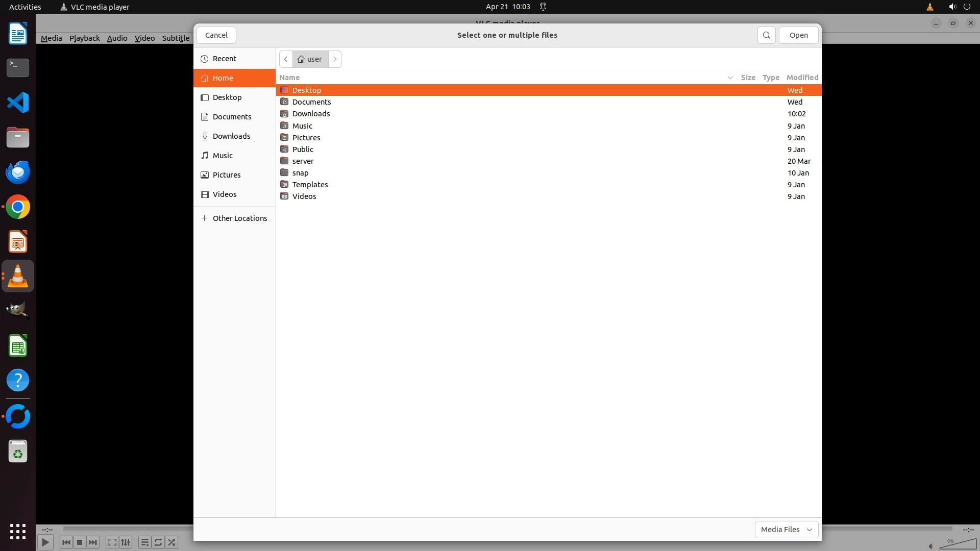Open the Recent files sidebar entry
The image size is (980, 551).
click(x=224, y=59)
